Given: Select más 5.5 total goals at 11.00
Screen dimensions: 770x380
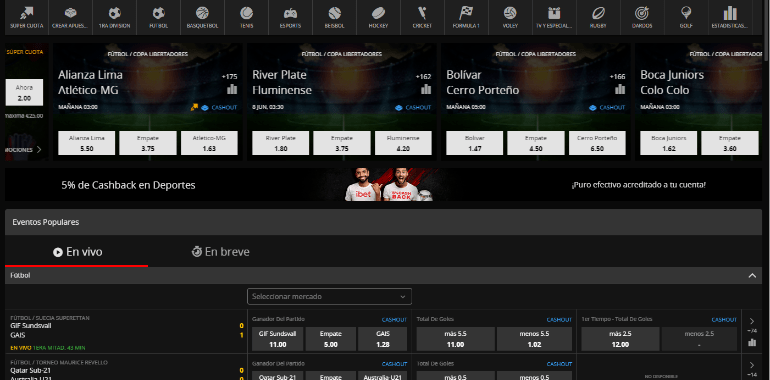Looking at the screenshot, I should pyautogui.click(x=455, y=339).
